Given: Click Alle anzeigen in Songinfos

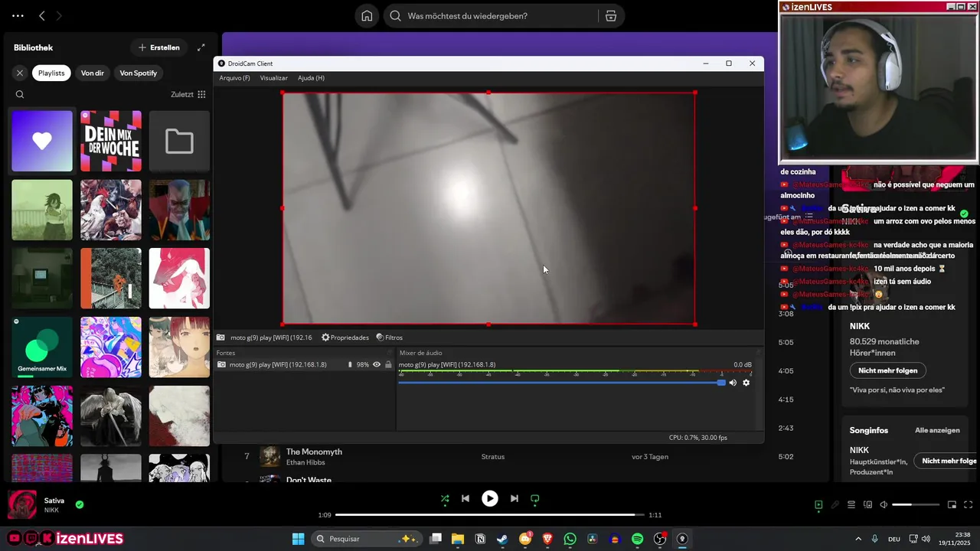Looking at the screenshot, I should click(x=937, y=431).
